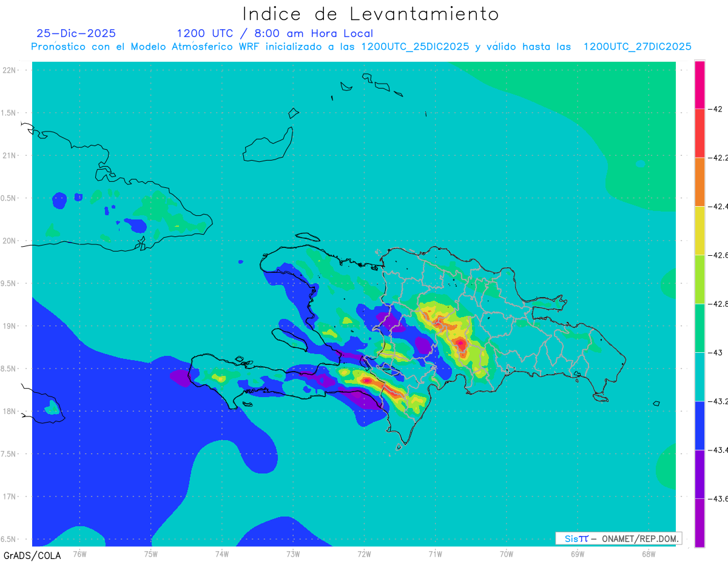Click the "73W" longitude axis label
The image size is (728, 562).
pyautogui.click(x=293, y=554)
